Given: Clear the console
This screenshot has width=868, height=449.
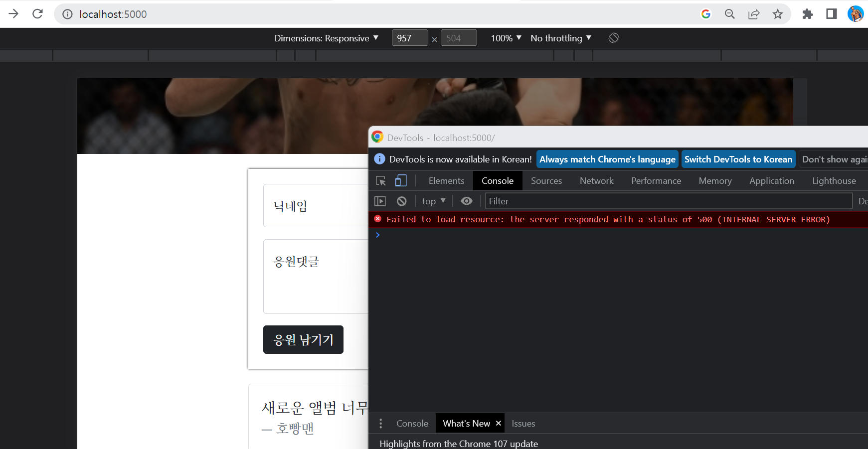Looking at the screenshot, I should 401,201.
